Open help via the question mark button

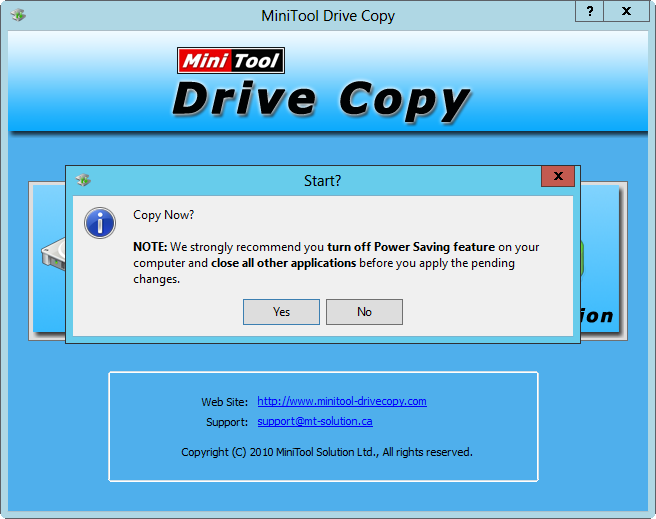pos(589,11)
